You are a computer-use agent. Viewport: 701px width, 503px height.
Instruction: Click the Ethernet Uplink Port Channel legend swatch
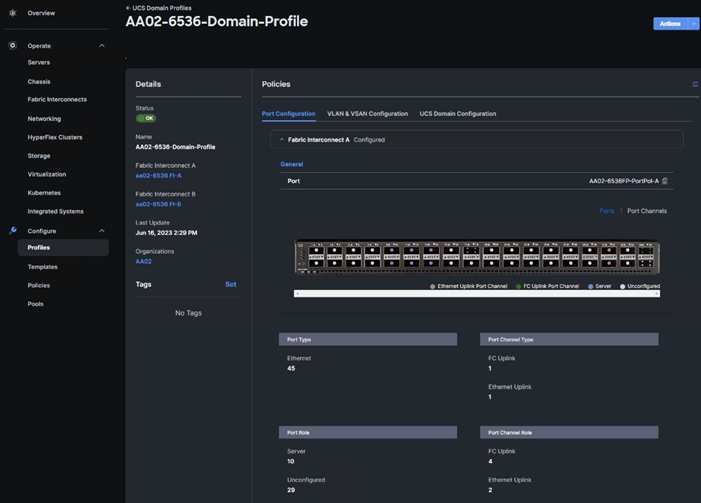(x=432, y=286)
